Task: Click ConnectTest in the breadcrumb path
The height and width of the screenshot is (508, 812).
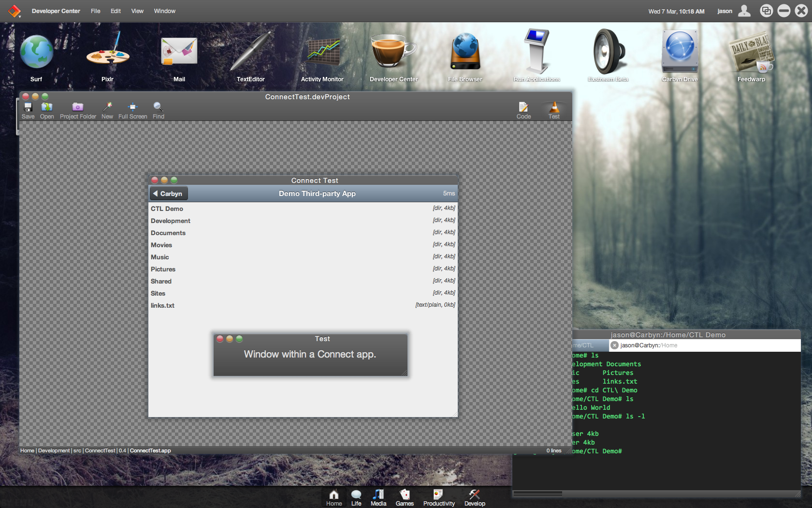Action: [100, 450]
